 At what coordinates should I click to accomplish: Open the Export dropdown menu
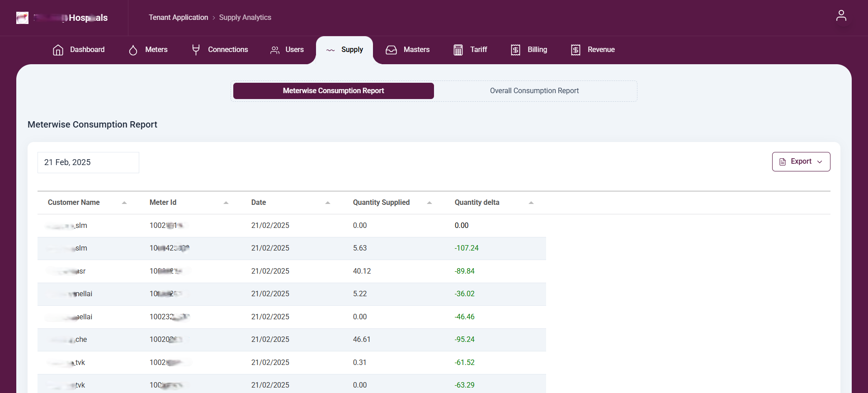pos(801,161)
